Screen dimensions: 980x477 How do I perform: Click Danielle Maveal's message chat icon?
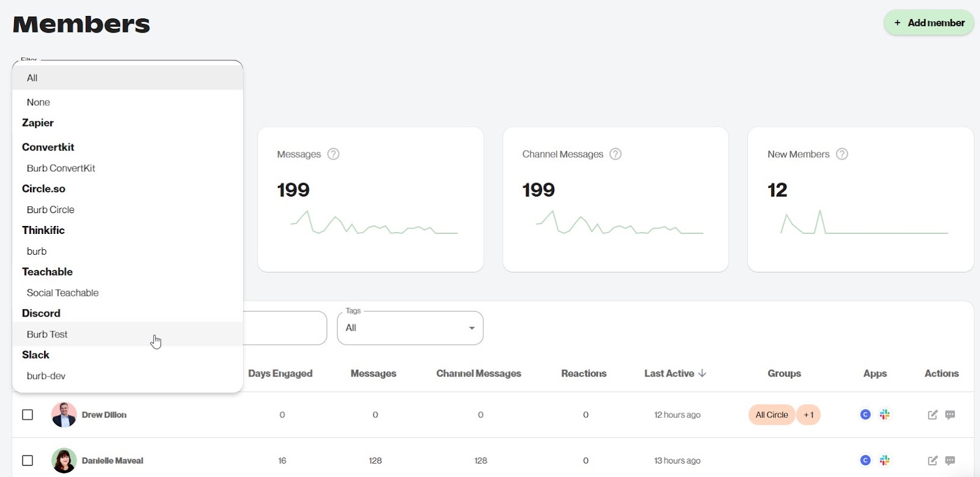coord(950,460)
